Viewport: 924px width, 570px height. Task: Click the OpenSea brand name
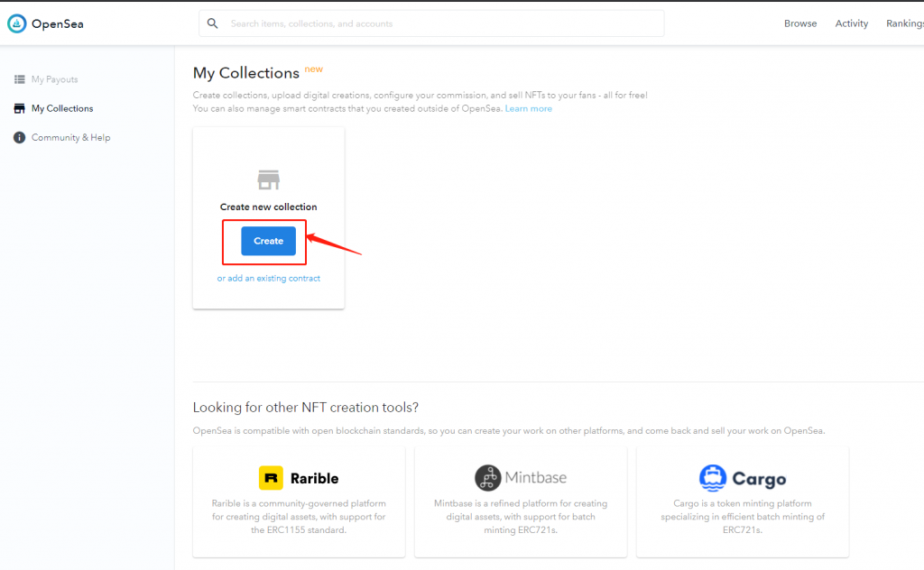[58, 24]
